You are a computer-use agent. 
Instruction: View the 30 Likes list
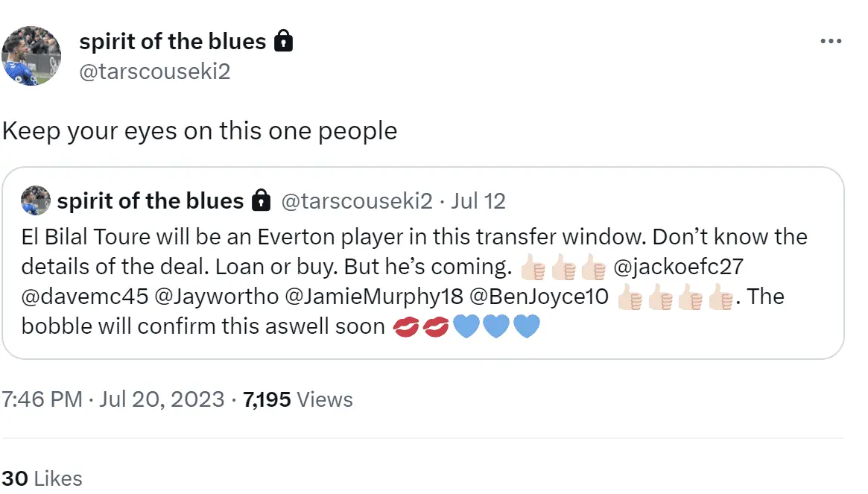[42, 478]
